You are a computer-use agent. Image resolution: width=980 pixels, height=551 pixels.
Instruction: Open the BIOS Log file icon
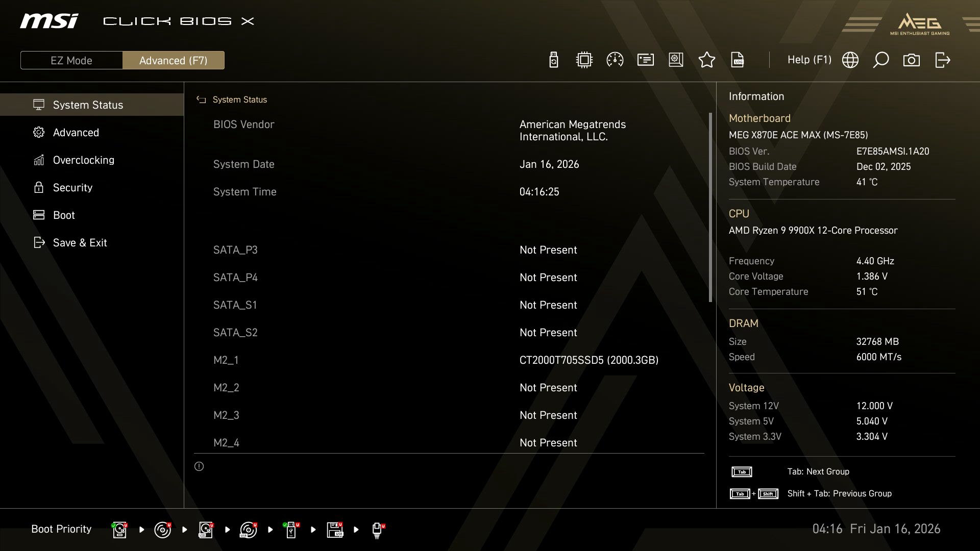click(738, 60)
